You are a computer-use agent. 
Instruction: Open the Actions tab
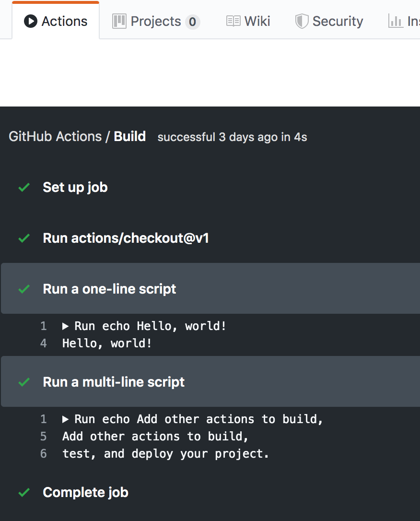click(56, 21)
